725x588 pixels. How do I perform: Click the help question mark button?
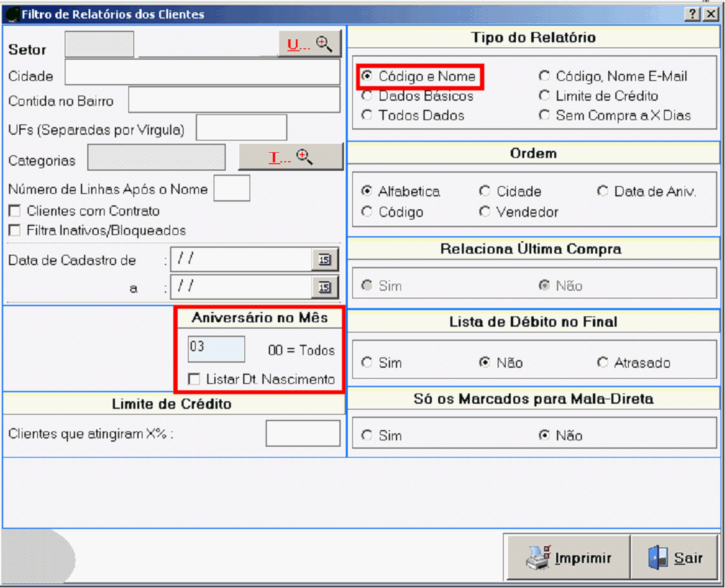coord(692,14)
